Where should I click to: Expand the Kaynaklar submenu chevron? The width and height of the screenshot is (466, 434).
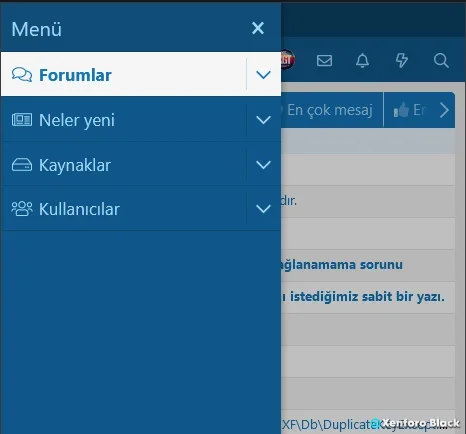pos(263,165)
